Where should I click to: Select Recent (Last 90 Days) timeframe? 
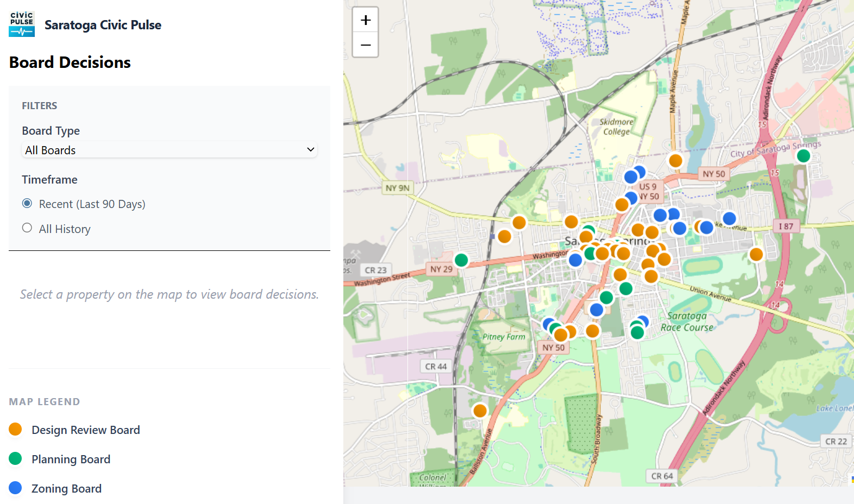tap(27, 204)
